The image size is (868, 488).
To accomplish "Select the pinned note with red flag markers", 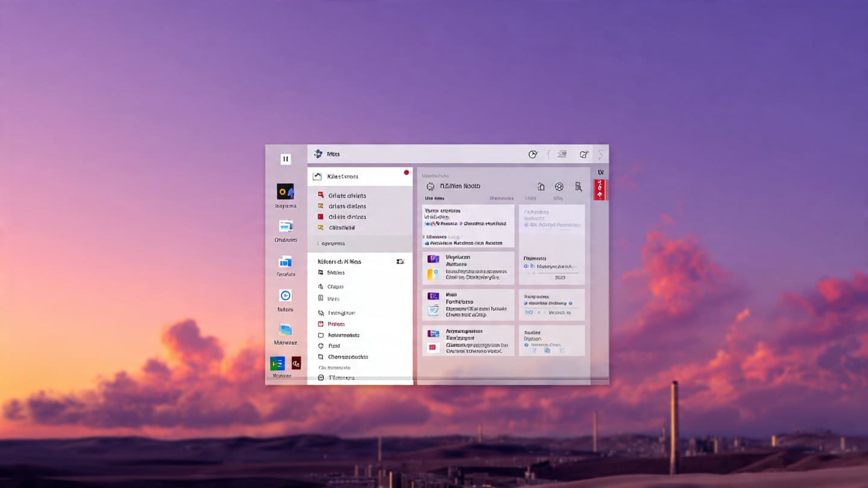I will click(x=468, y=226).
